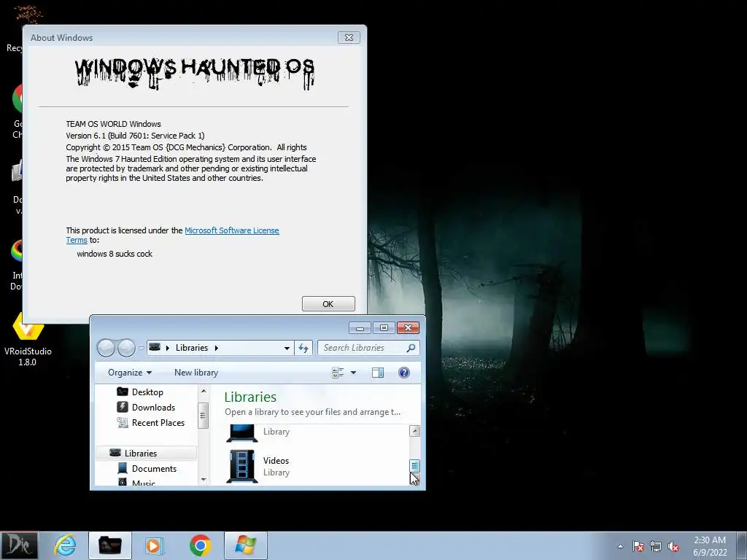Expand arrow after Libraries in address bar
This screenshot has height=560, width=747.
pos(216,348)
